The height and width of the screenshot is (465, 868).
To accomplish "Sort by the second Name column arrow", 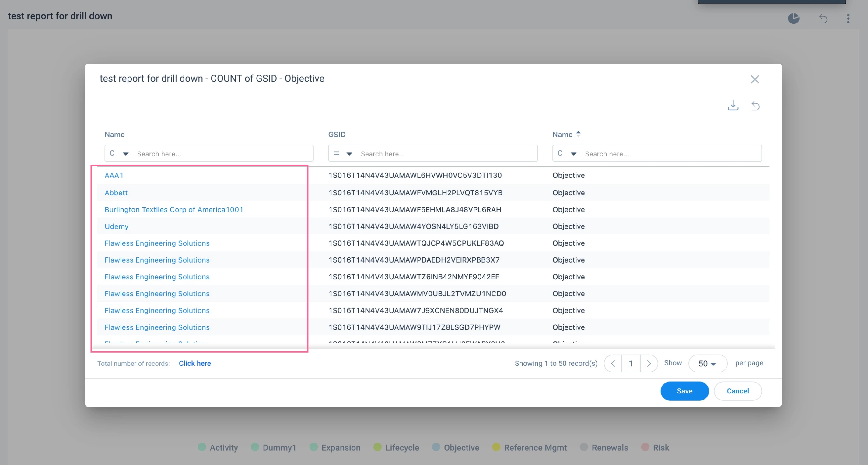I will pyautogui.click(x=578, y=134).
